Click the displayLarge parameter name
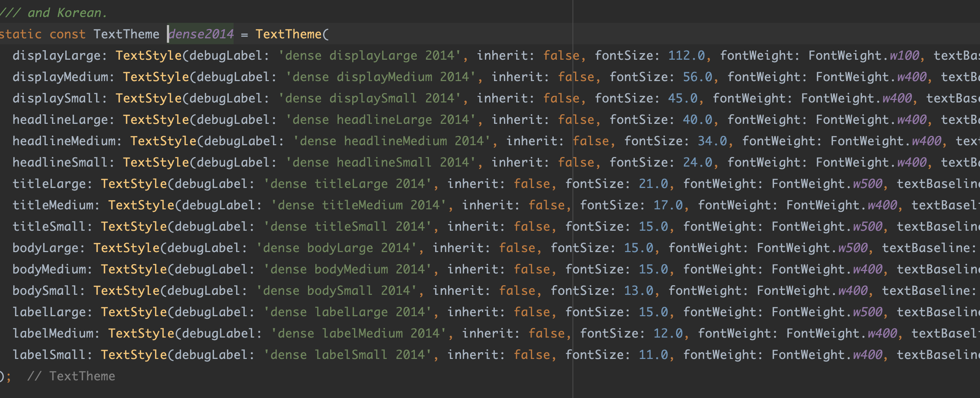The height and width of the screenshot is (398, 980). 56,56
